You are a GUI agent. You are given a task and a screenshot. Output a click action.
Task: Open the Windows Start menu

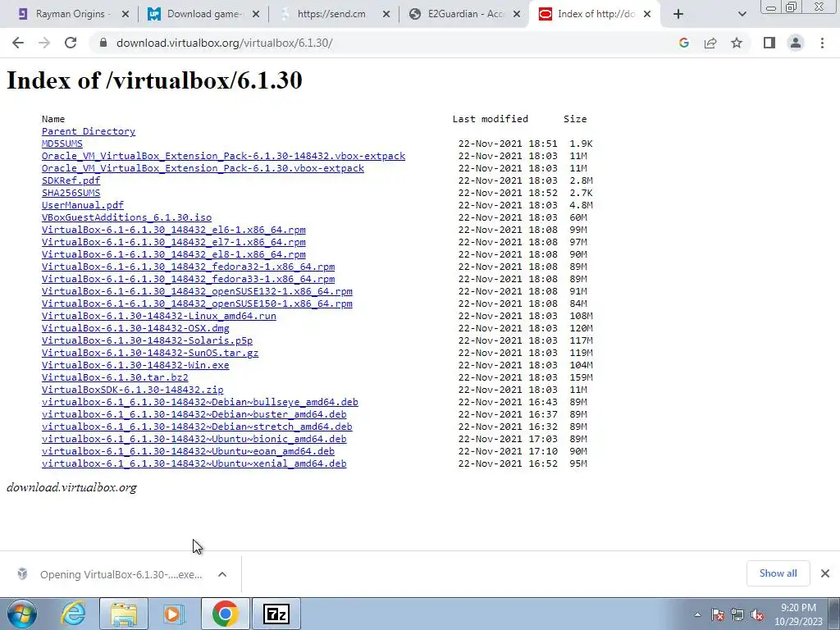(x=22, y=614)
